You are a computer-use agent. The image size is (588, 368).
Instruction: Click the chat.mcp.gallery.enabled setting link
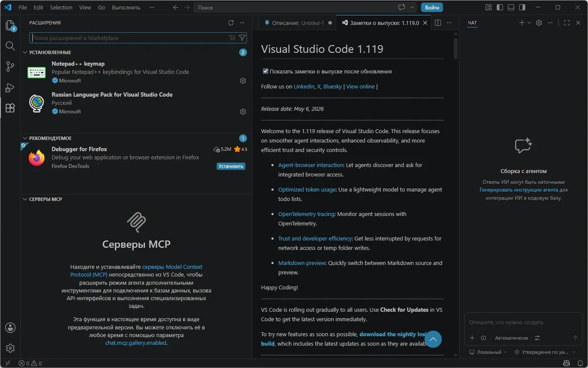tap(136, 343)
